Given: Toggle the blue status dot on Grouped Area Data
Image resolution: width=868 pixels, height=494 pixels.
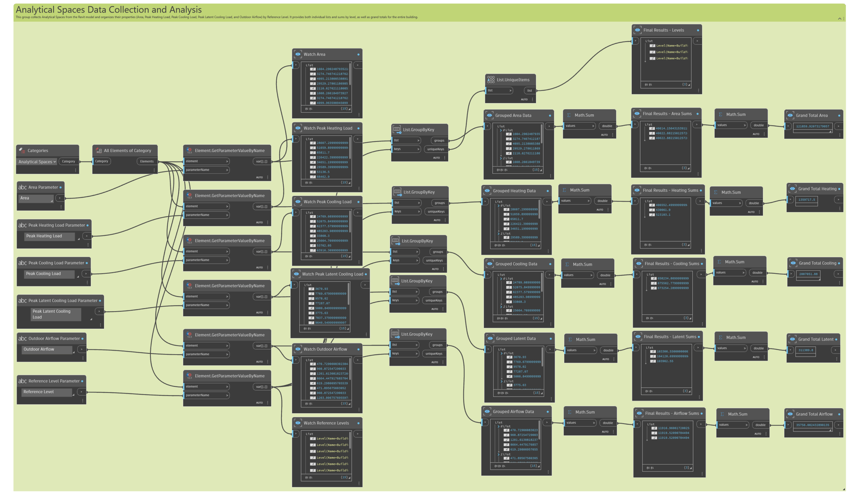Looking at the screenshot, I should 550,116.
